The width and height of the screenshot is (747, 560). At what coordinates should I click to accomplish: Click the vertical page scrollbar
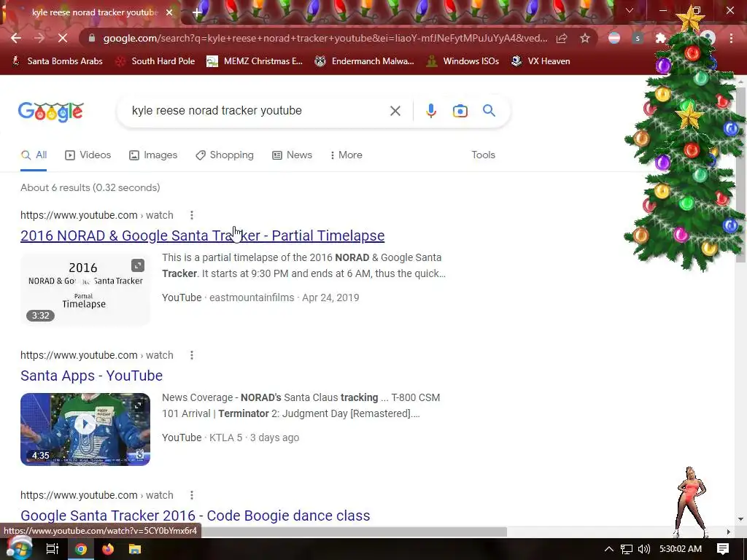[x=741, y=174]
